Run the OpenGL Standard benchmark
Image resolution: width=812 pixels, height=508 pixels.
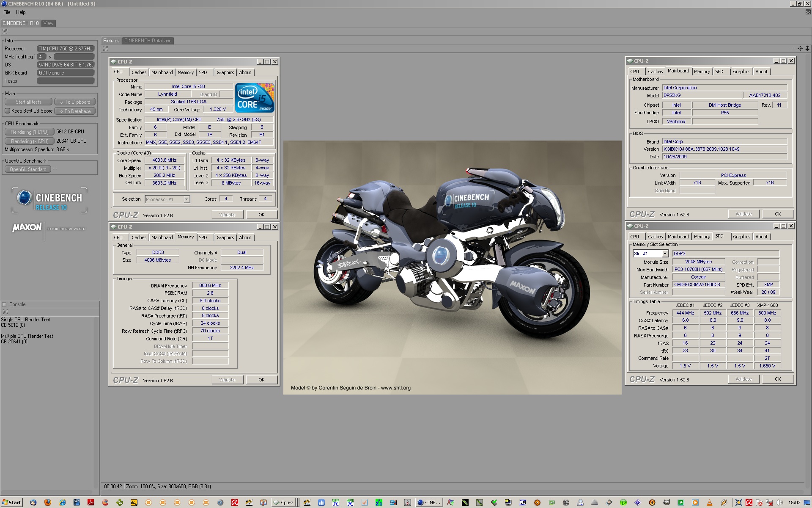pos(28,169)
